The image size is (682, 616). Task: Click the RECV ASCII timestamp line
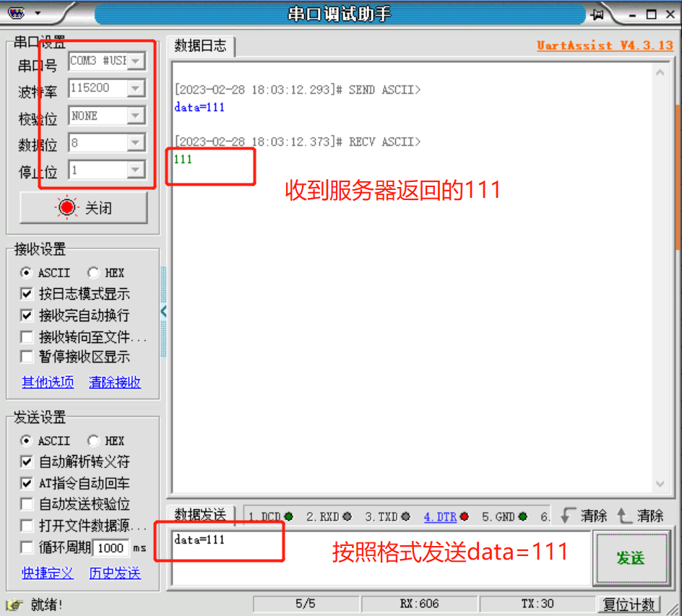[298, 142]
